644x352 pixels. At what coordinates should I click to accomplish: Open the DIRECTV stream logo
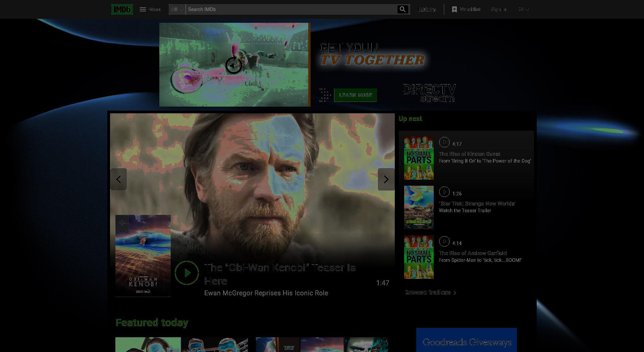click(x=429, y=93)
